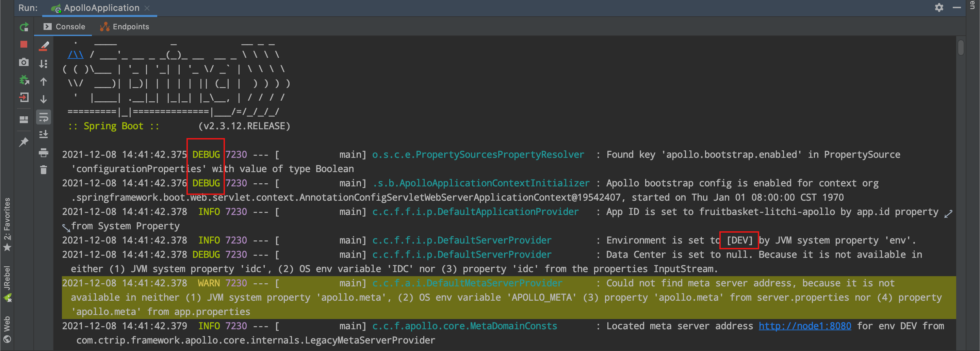
Task: Select the Console tab
Action: tap(68, 26)
